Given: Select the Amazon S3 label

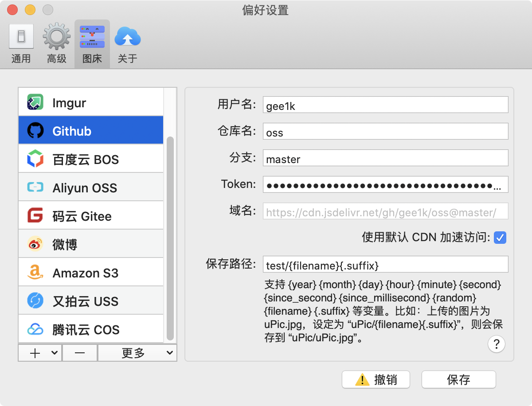Looking at the screenshot, I should pyautogui.click(x=86, y=273).
